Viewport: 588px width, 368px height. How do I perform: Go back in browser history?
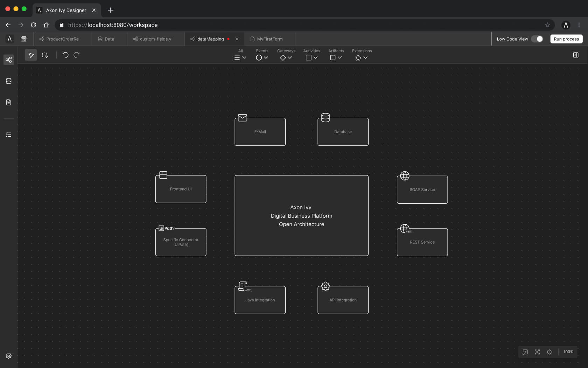coord(8,25)
